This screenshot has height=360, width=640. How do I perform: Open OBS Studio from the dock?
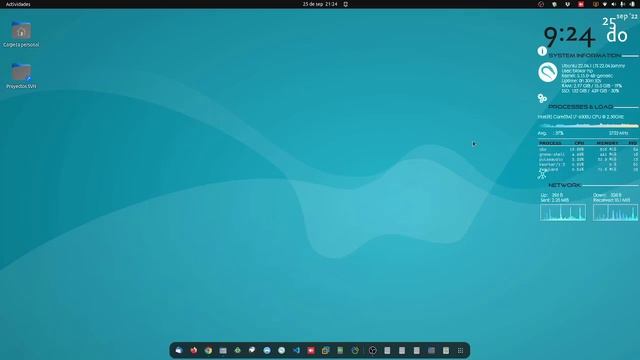click(372, 350)
